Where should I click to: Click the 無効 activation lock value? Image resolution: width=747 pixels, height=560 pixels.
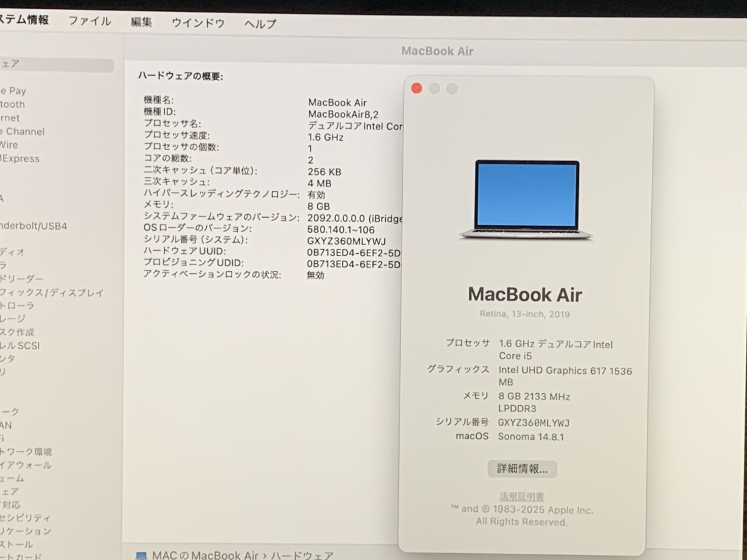tap(316, 275)
